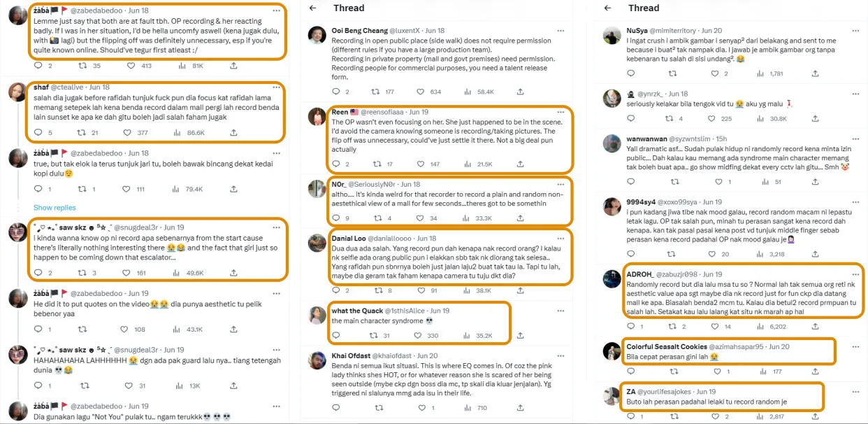This screenshot has height=424, width=868.
Task: Open more menu on Colorful Seasalt Cookies tweet
Action: point(855,346)
